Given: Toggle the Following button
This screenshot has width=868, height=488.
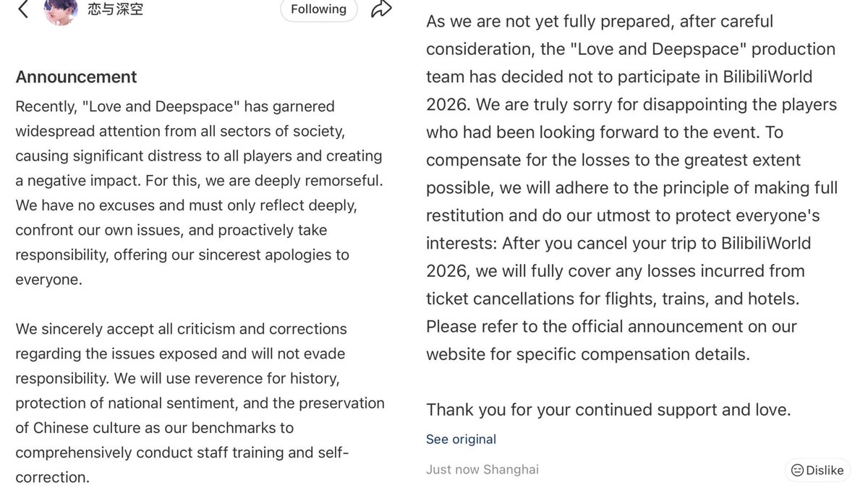Looking at the screenshot, I should 318,9.
